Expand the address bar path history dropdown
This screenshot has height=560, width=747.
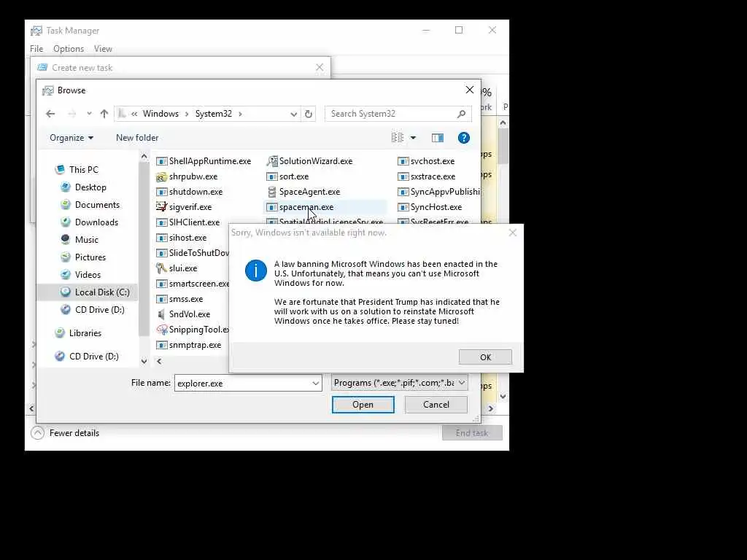[294, 114]
